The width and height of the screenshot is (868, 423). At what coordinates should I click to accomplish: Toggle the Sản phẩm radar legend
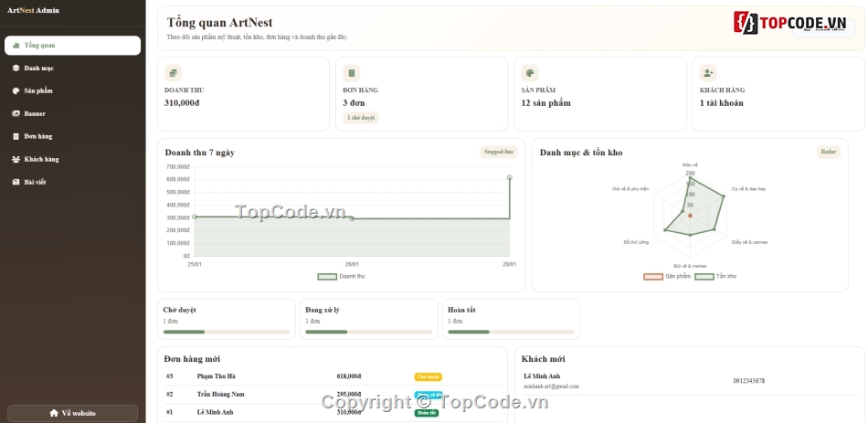pos(667,276)
